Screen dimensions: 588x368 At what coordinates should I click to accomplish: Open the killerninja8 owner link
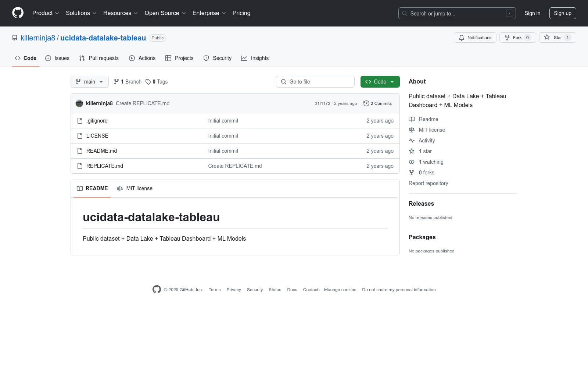pos(38,38)
